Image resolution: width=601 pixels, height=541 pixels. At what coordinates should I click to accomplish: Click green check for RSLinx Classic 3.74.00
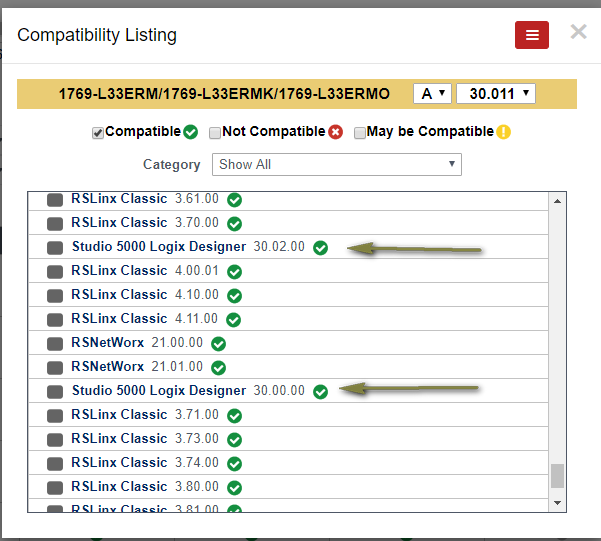(234, 464)
